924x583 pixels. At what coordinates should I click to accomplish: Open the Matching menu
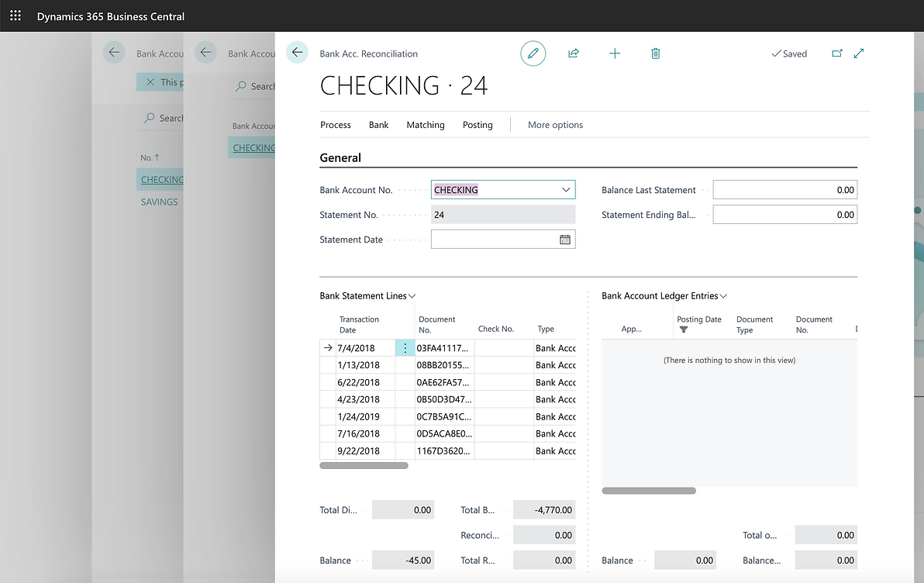pos(426,125)
